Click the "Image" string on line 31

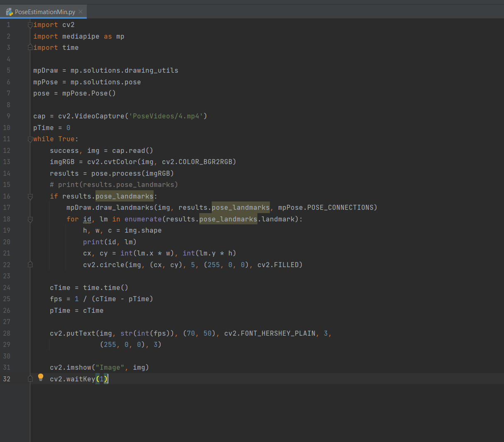pos(110,368)
